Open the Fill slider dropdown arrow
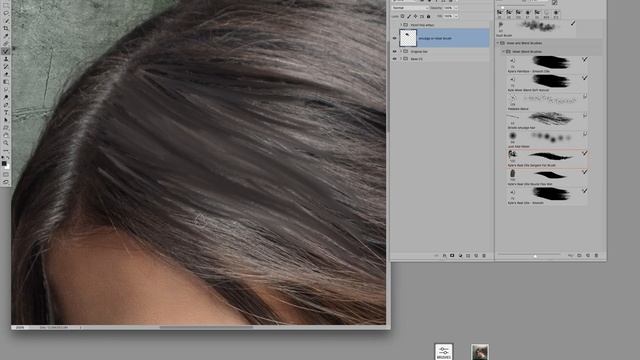The image size is (640, 360). click(x=456, y=16)
